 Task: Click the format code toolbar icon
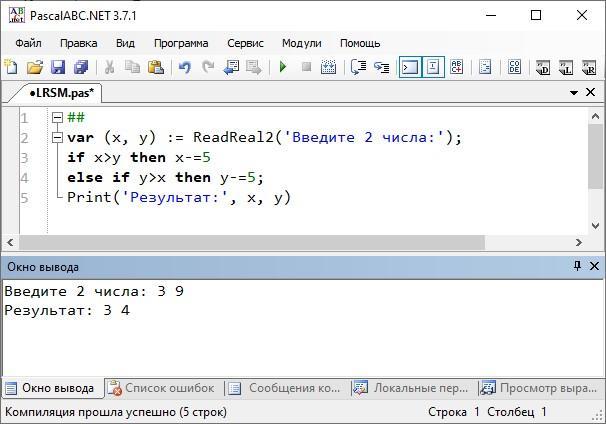point(485,67)
